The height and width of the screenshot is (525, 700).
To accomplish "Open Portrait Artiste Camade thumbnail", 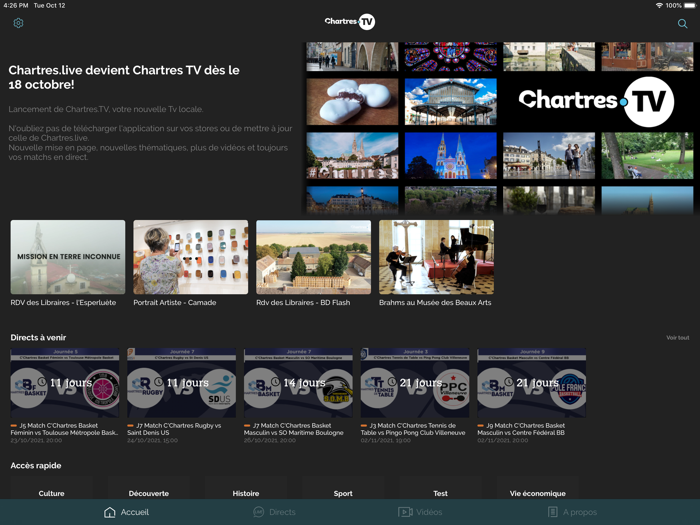I will [191, 257].
